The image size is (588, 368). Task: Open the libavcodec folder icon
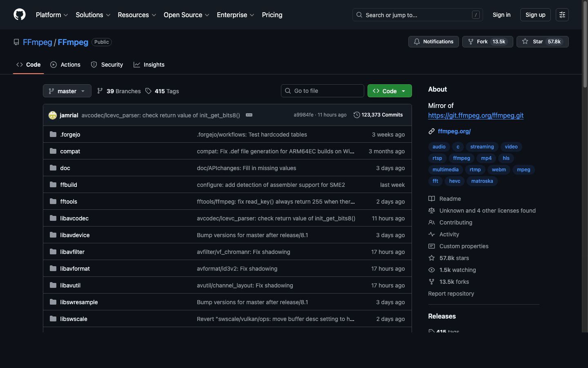[x=53, y=218]
